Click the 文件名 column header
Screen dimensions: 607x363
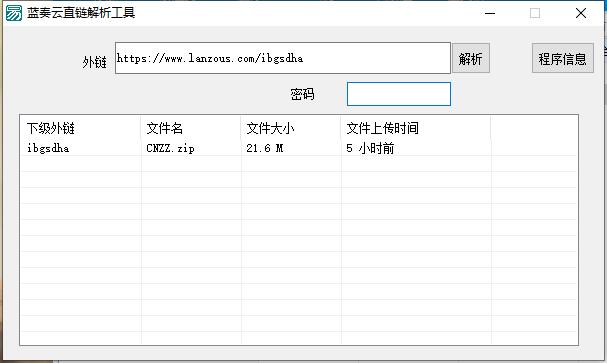pyautogui.click(x=191, y=128)
